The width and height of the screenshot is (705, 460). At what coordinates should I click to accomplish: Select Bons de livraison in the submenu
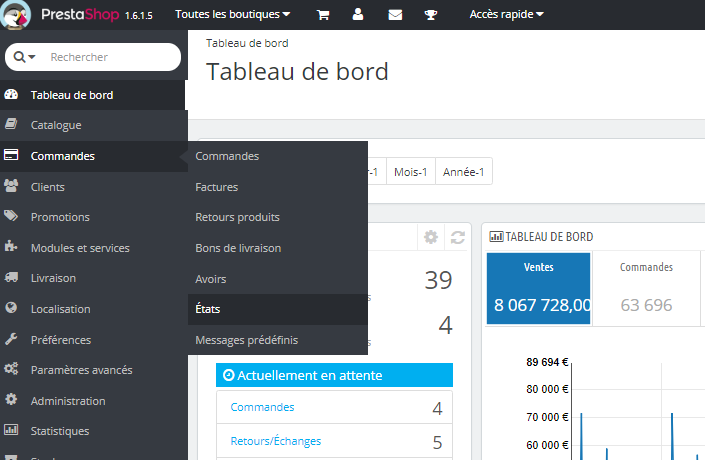click(278, 248)
